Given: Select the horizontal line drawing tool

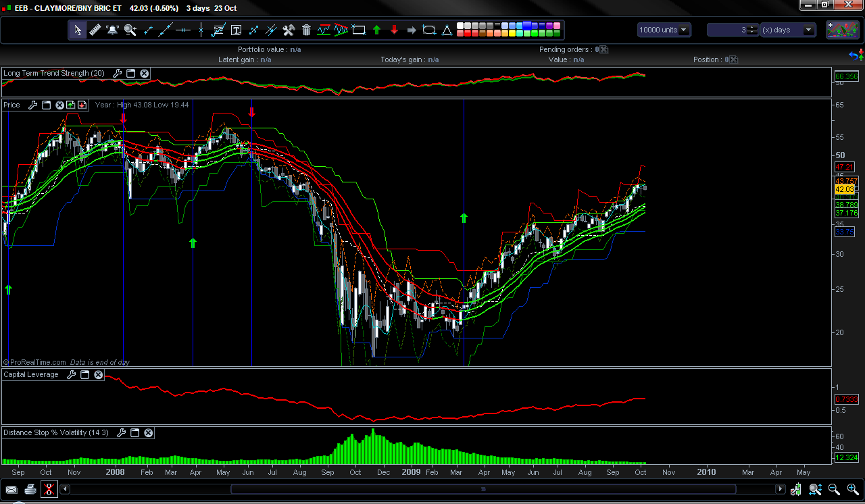Looking at the screenshot, I should [x=183, y=30].
